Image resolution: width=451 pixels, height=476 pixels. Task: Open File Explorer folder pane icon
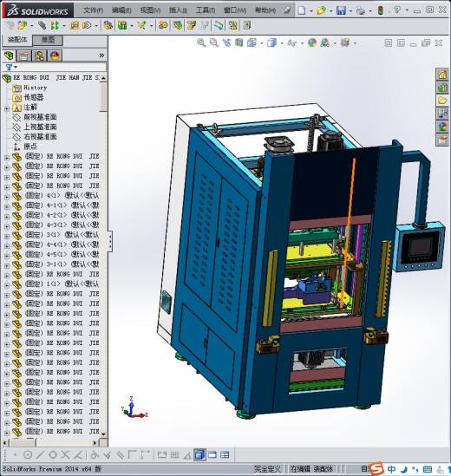click(442, 101)
